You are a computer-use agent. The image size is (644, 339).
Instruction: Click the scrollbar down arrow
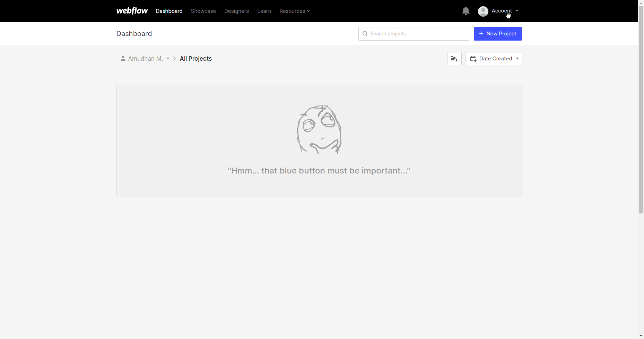click(641, 336)
